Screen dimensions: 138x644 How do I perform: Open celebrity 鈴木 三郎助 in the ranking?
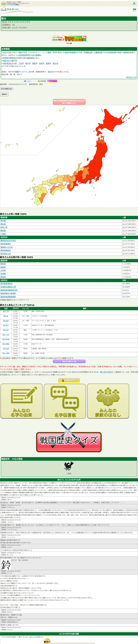coord(6,353)
